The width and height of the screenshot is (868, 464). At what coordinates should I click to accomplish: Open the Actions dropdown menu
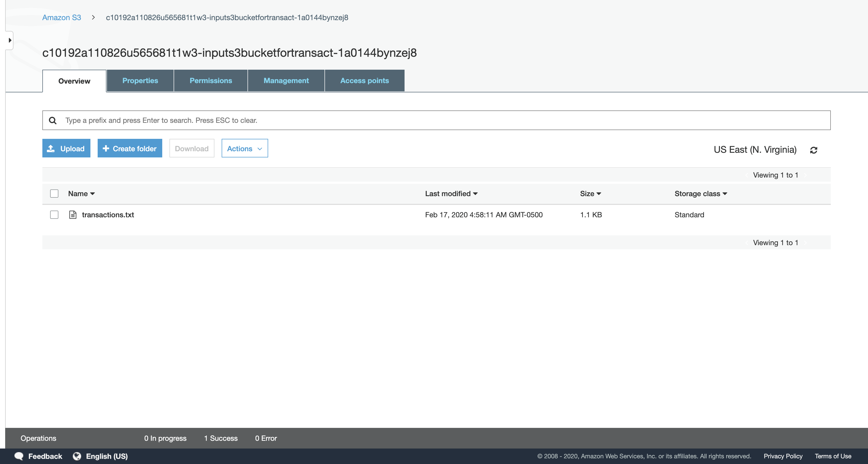245,148
